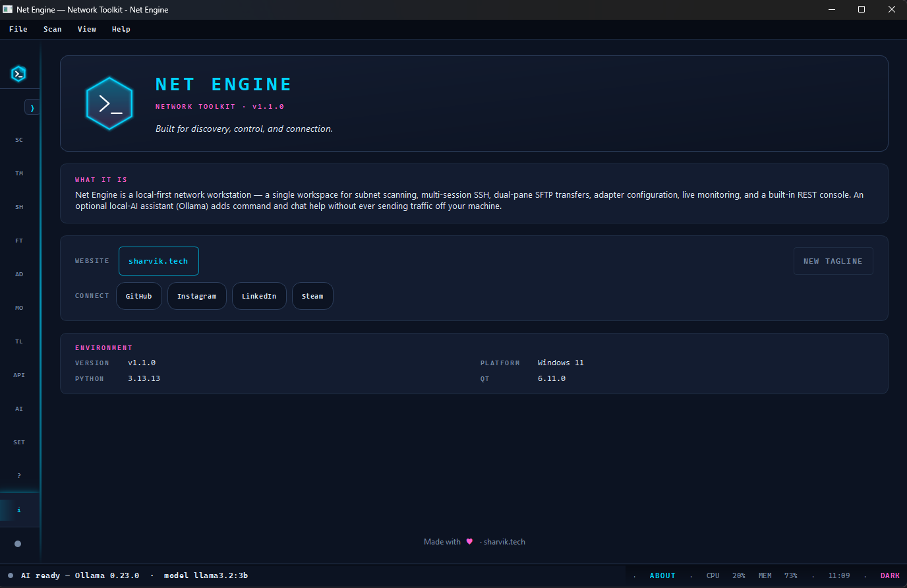Open the AD adapter sidebar item

pos(19,274)
